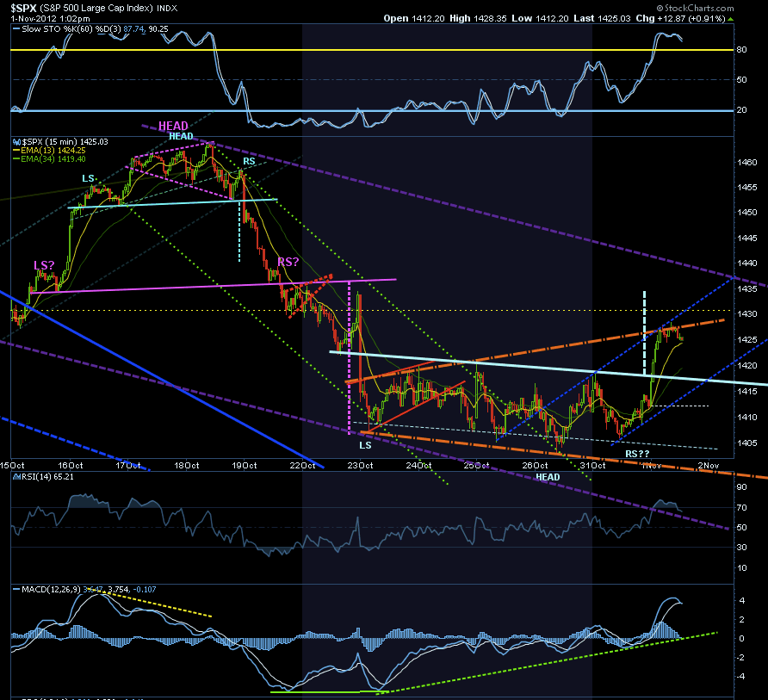Click the 20 level on stochastic axis
Viewport: 768px width, 700px height.
[x=741, y=109]
